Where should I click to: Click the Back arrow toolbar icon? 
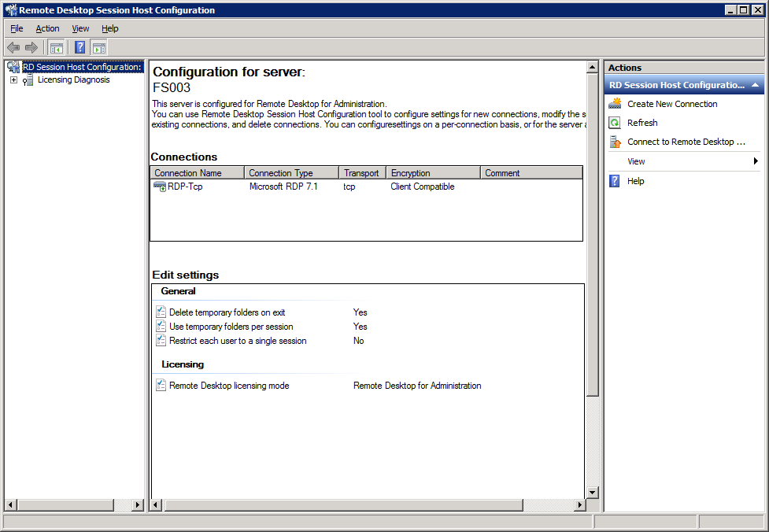coord(13,47)
